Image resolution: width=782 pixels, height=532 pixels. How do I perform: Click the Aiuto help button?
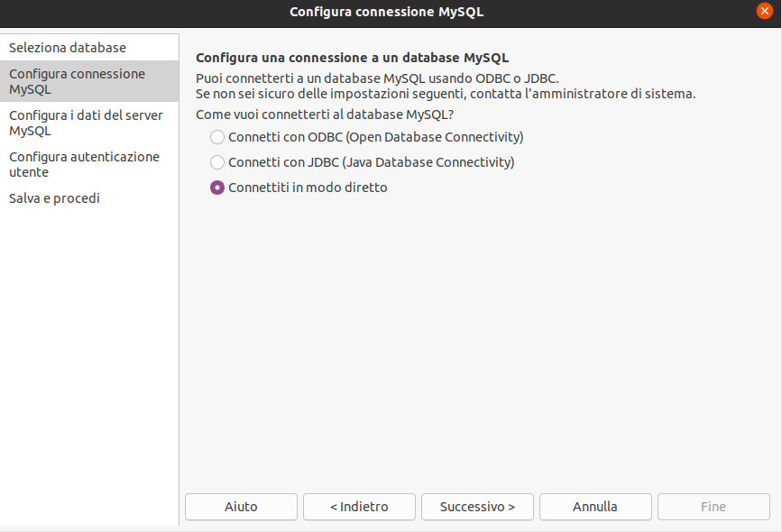241,507
